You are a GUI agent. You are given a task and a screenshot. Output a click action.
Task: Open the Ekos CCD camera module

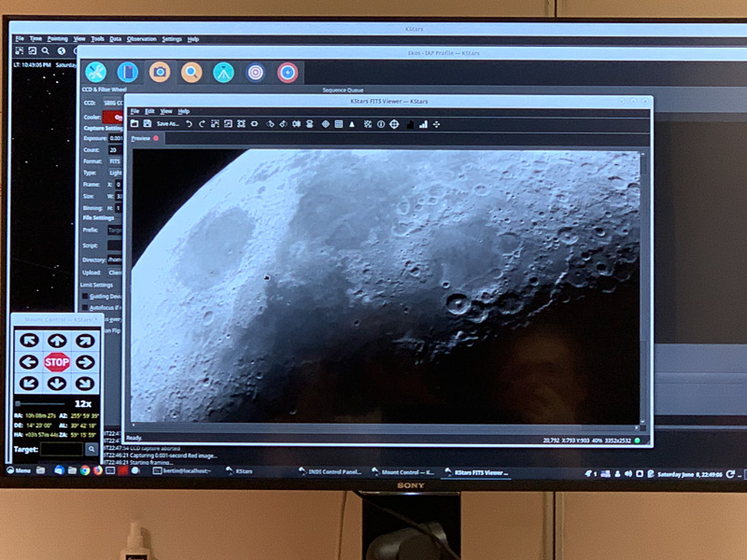point(160,73)
